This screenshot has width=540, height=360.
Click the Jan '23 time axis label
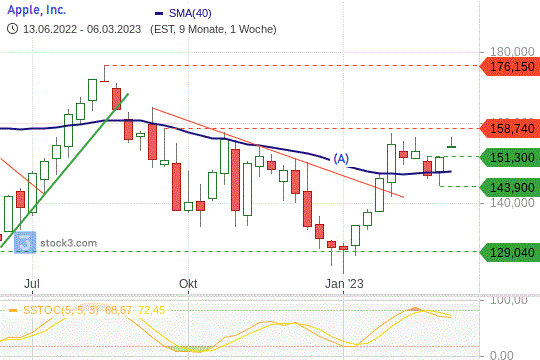click(344, 284)
